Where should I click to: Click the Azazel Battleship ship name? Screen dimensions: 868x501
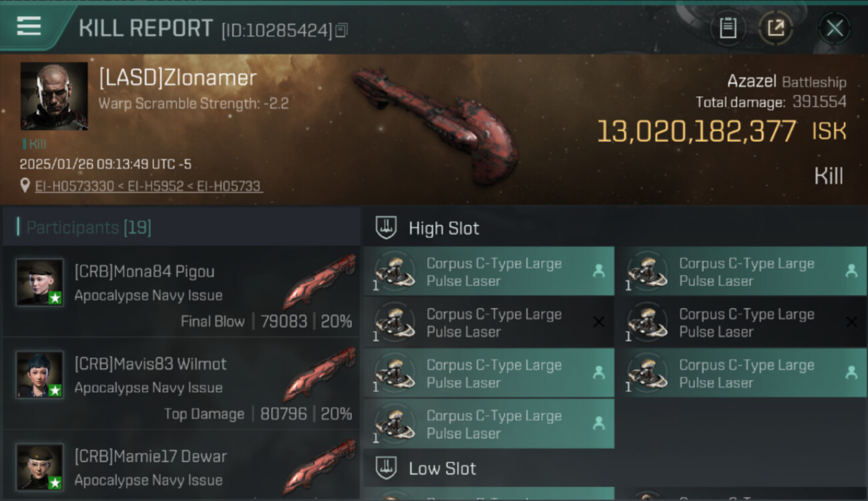click(787, 81)
